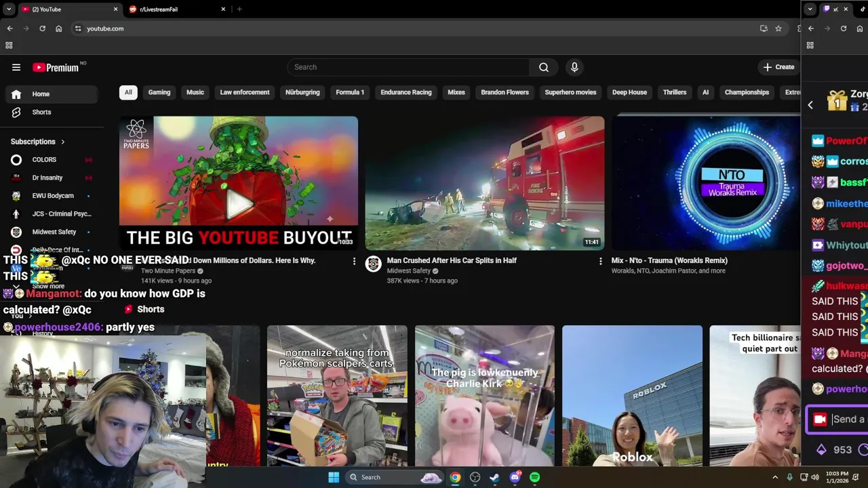868x488 pixels.
Task: Select the All filter chip
Action: coord(128,92)
